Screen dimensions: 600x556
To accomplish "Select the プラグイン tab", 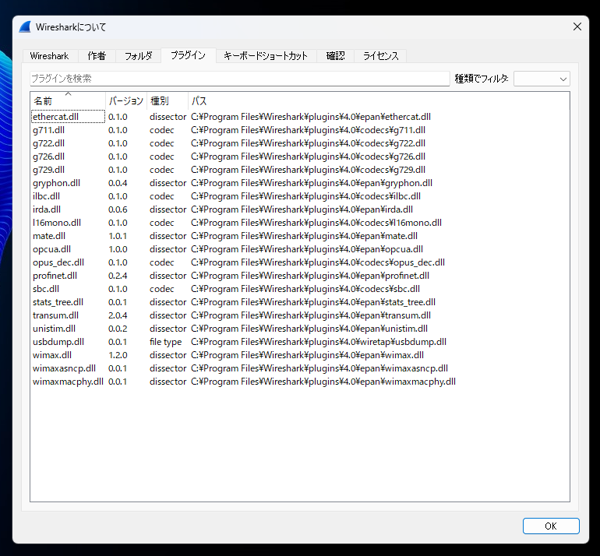I will tap(188, 55).
